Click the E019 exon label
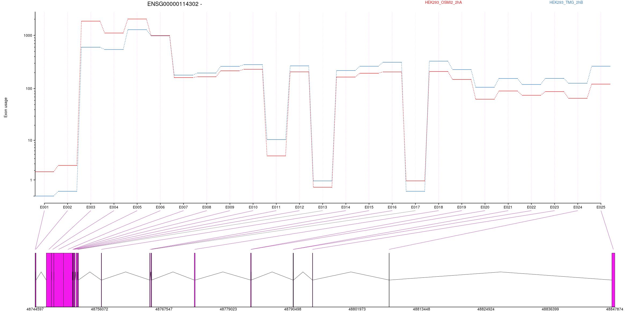This screenshot has width=644, height=322. [462, 207]
